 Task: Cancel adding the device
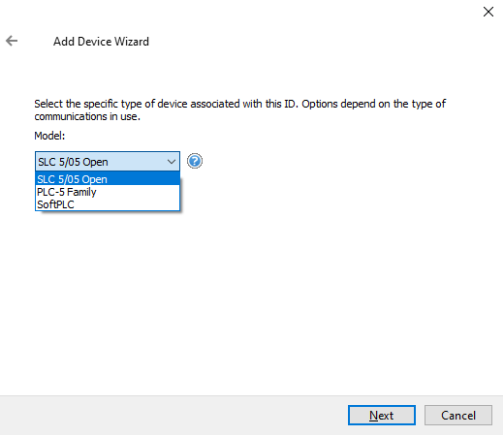(x=458, y=415)
